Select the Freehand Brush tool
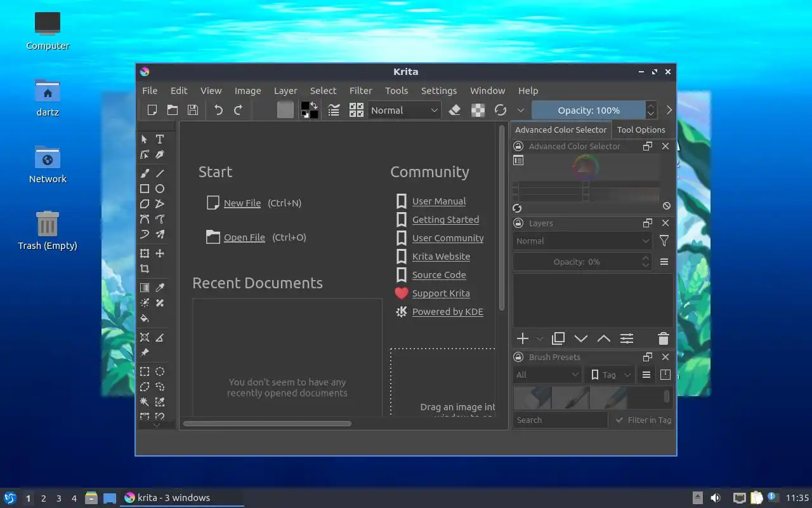Viewport: 812px width, 508px height. click(x=145, y=173)
